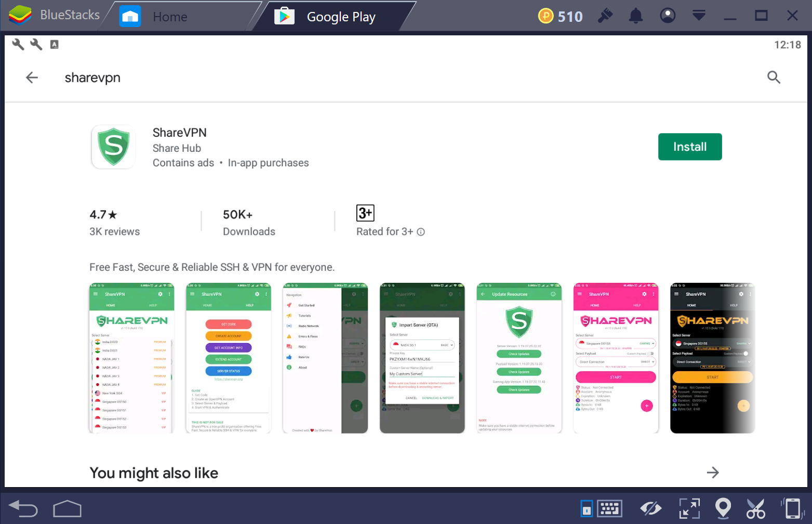Open the notifications bell icon
The width and height of the screenshot is (812, 524).
pos(636,16)
